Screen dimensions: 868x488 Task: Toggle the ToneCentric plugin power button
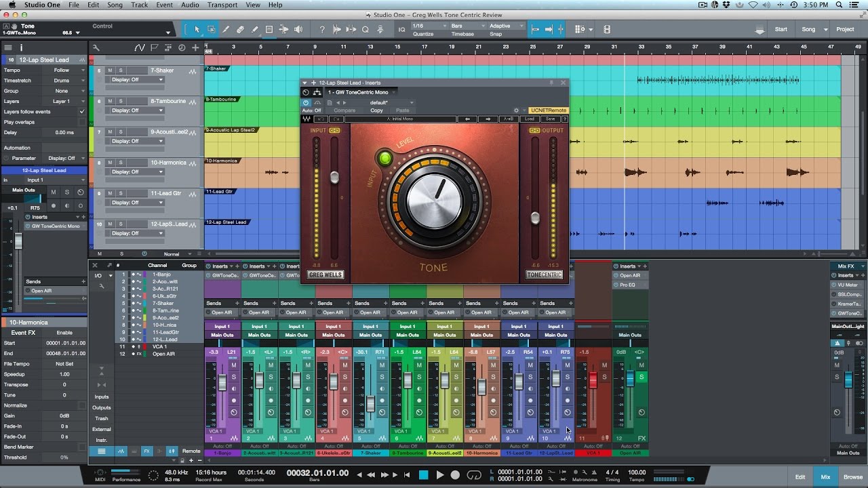click(x=306, y=102)
